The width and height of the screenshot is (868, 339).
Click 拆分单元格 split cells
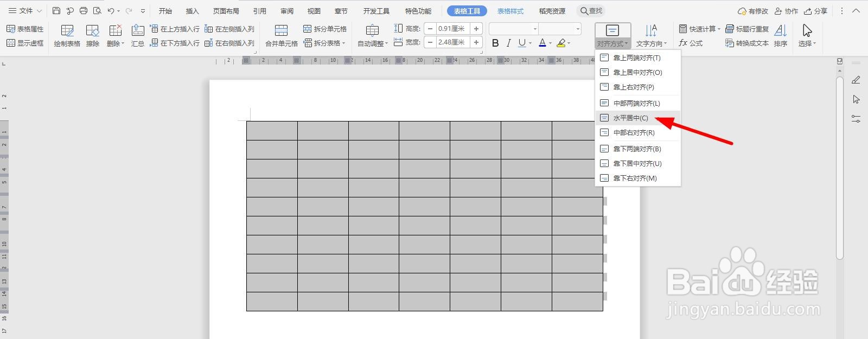(325, 29)
